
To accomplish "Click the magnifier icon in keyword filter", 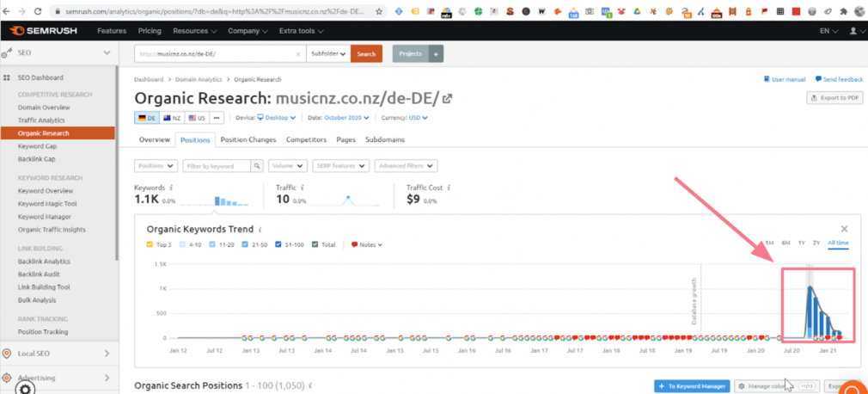I will point(257,166).
